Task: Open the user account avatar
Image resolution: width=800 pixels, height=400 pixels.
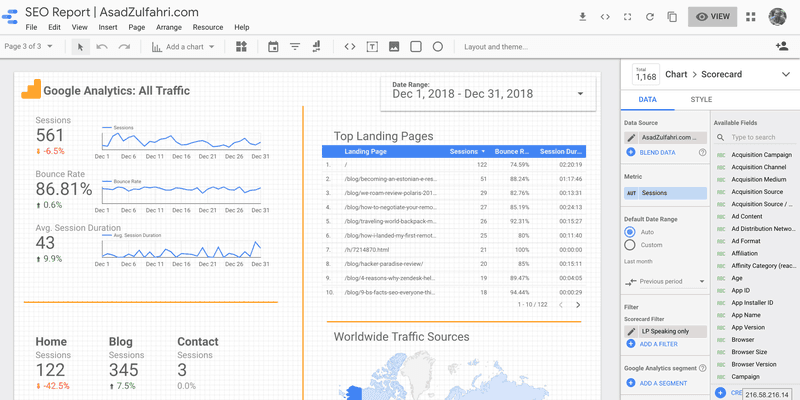Action: 778,16
